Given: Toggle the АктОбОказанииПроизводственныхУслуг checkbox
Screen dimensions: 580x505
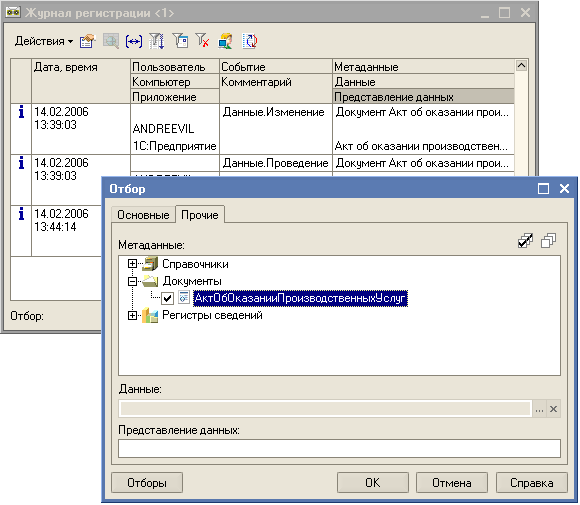Looking at the screenshot, I should coord(167,298).
